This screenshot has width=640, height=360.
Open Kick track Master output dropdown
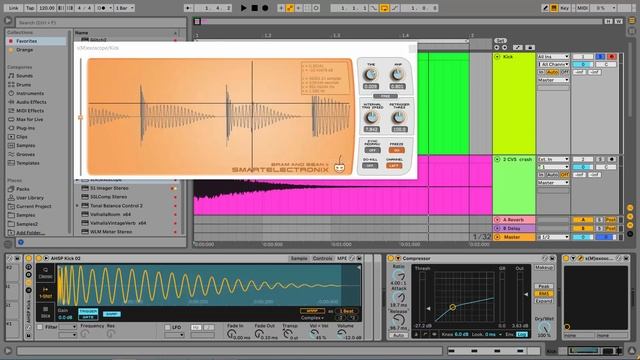tap(553, 80)
